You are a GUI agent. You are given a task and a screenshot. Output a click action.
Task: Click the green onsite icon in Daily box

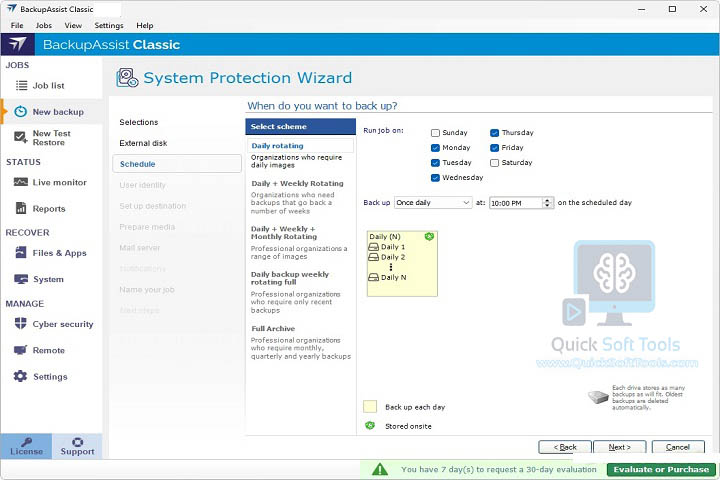point(429,237)
